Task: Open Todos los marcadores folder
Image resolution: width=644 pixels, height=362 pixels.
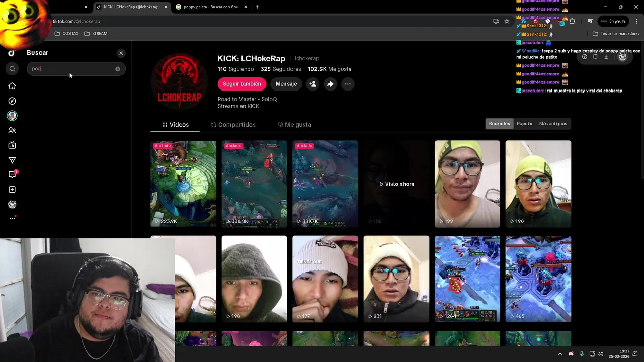Action: pos(616,34)
